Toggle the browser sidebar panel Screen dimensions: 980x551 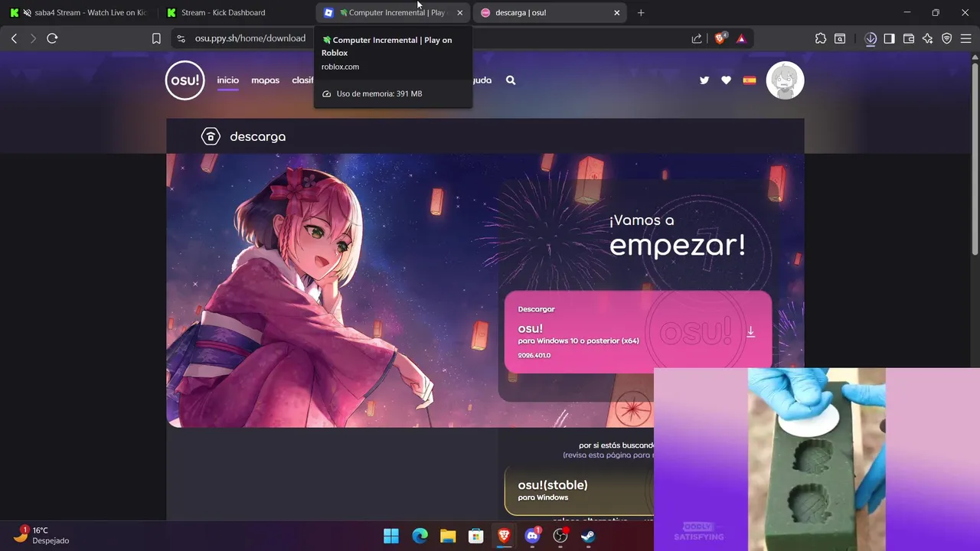coord(889,38)
